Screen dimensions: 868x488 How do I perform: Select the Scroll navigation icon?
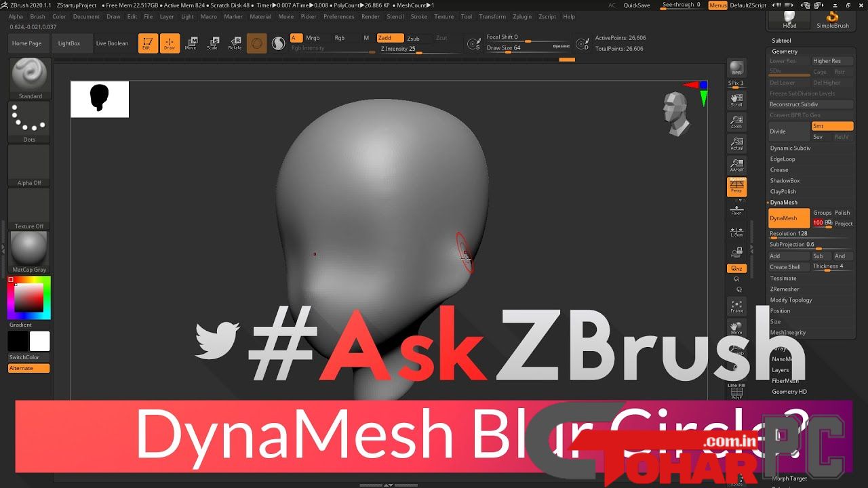tap(736, 100)
